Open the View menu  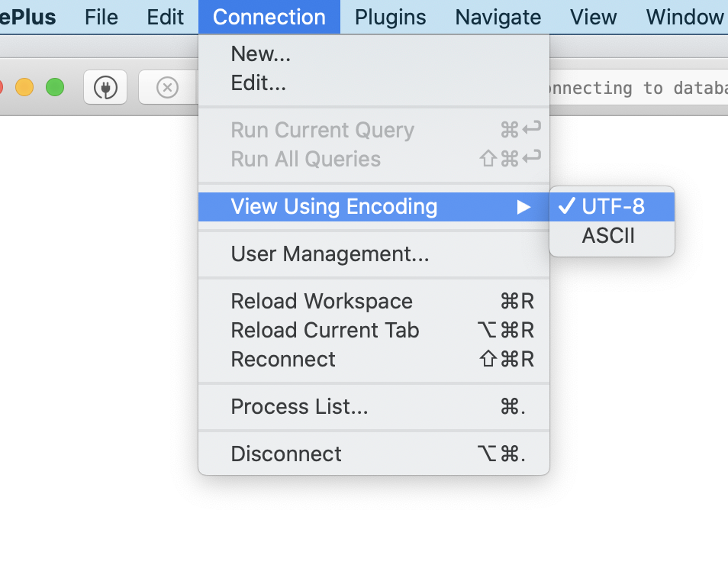coord(593,16)
